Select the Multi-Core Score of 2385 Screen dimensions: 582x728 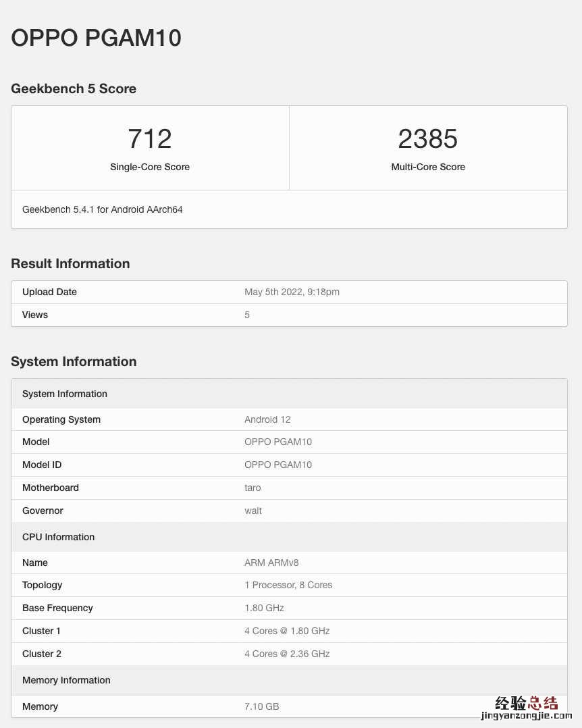[428, 138]
